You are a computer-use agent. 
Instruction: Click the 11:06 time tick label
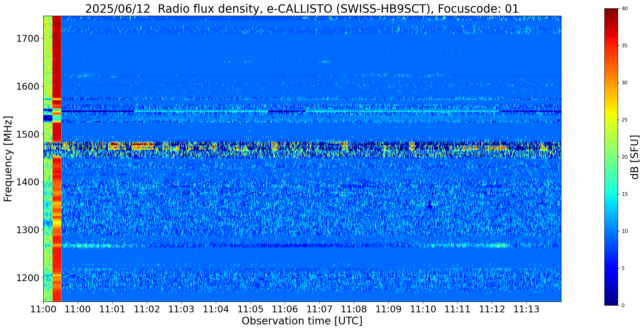point(285,309)
